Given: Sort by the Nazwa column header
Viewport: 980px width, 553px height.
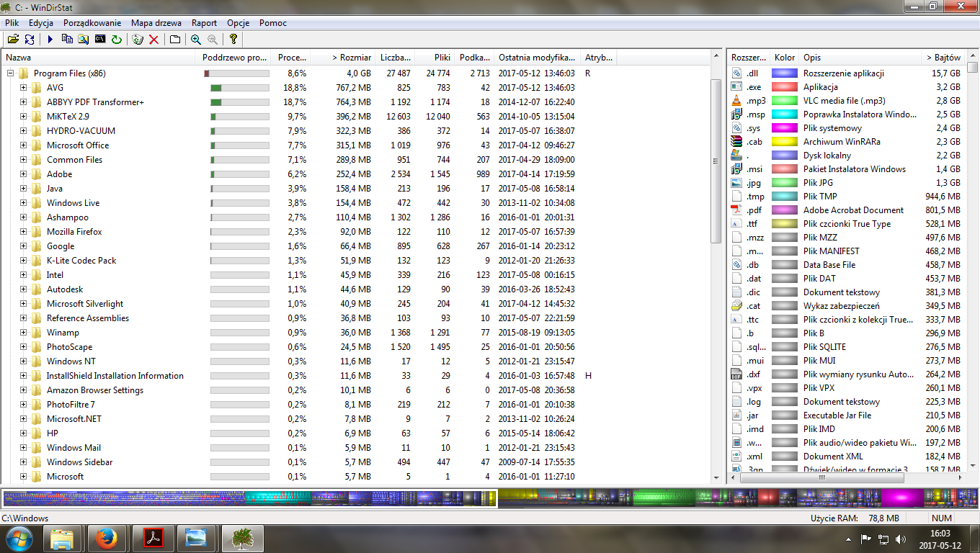Looking at the screenshot, I should [x=98, y=58].
